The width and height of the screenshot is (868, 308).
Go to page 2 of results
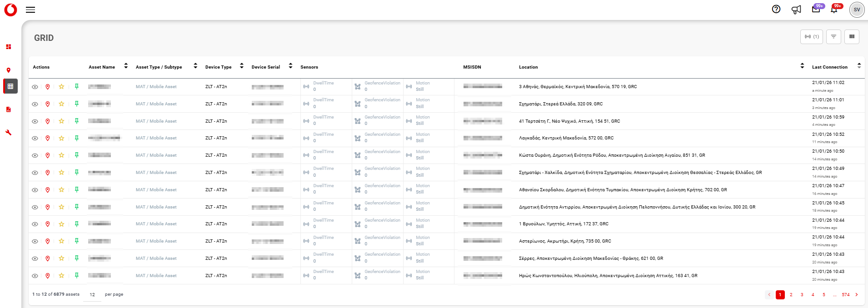pyautogui.click(x=791, y=295)
